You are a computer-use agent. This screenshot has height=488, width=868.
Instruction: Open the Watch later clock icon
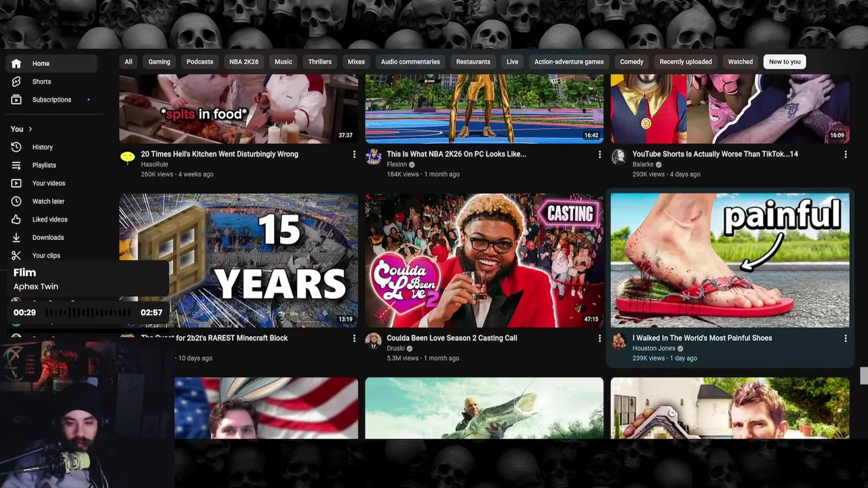pyautogui.click(x=16, y=201)
